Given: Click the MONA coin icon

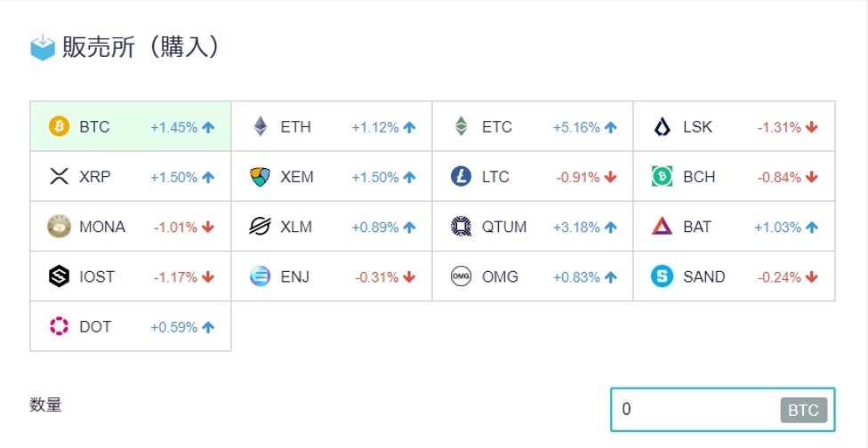Looking at the screenshot, I should tap(59, 226).
